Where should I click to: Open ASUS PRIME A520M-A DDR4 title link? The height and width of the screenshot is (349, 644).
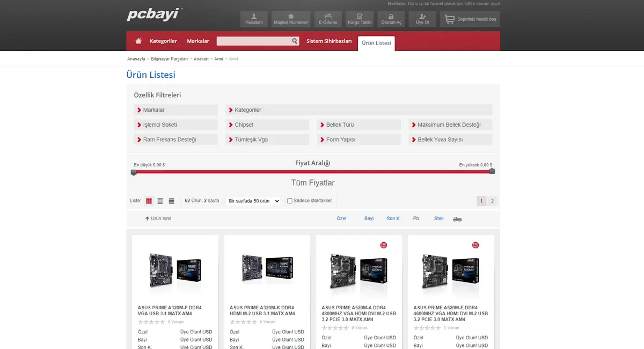click(x=359, y=314)
